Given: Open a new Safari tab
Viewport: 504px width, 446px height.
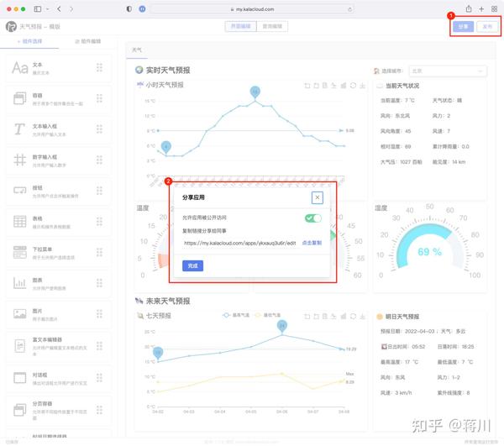Looking at the screenshot, I should 481,9.
